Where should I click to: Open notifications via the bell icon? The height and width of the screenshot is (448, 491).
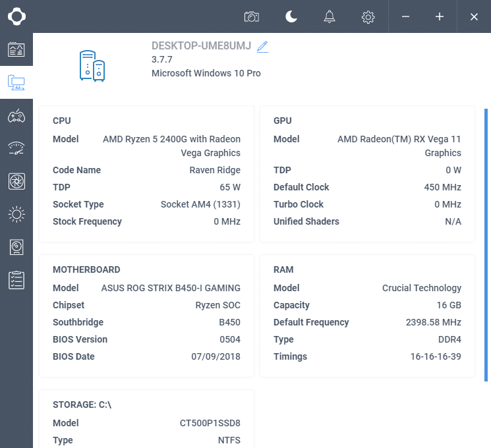pos(330,16)
